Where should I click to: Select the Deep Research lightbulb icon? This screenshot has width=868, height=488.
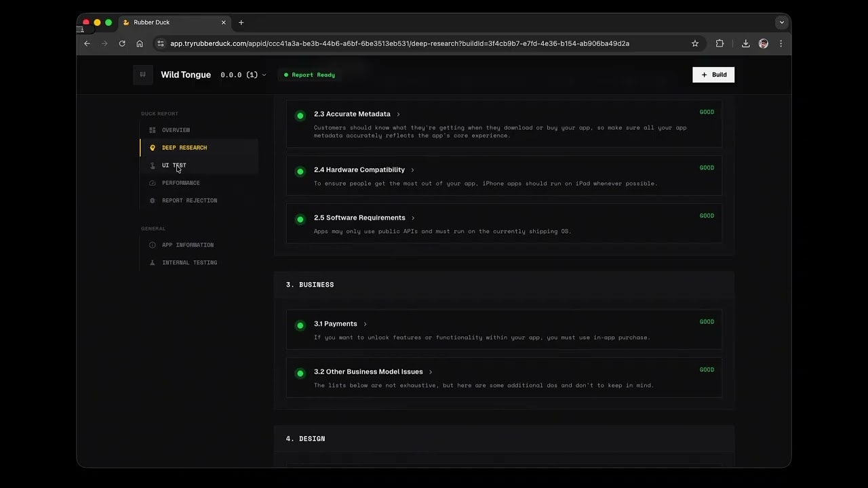point(152,147)
